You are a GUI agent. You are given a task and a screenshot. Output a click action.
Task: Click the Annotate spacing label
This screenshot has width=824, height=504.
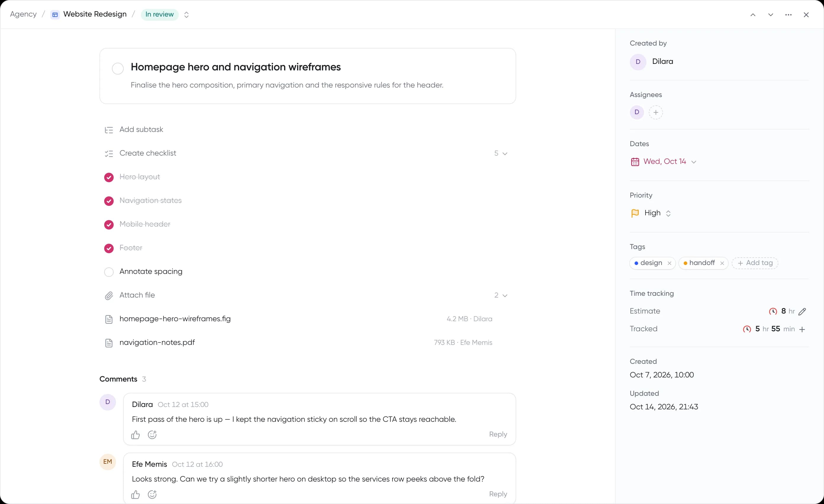(x=151, y=272)
